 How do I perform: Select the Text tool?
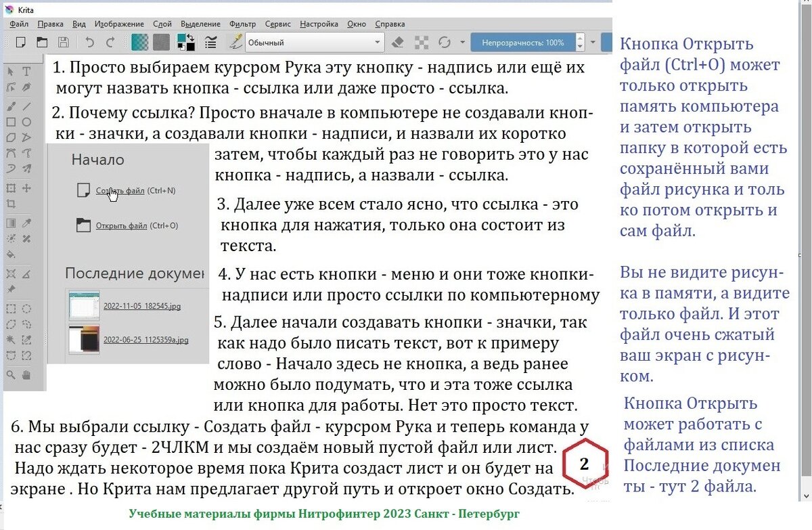point(26,72)
